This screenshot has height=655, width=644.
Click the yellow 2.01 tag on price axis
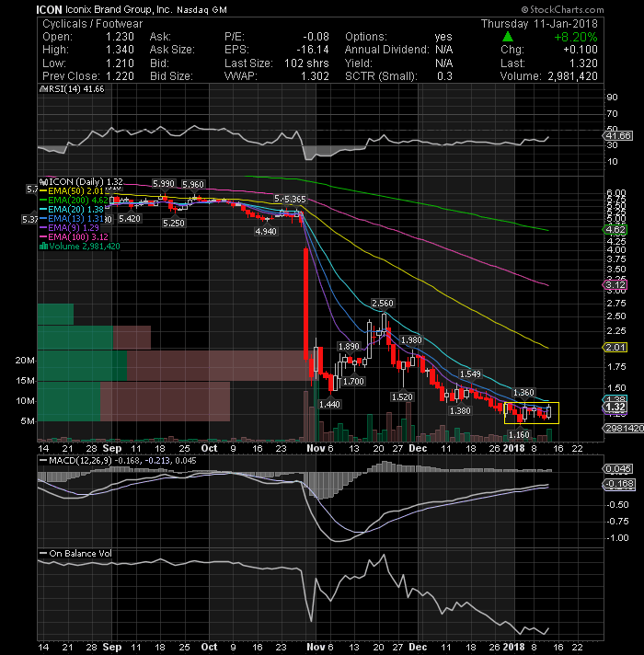(615, 348)
